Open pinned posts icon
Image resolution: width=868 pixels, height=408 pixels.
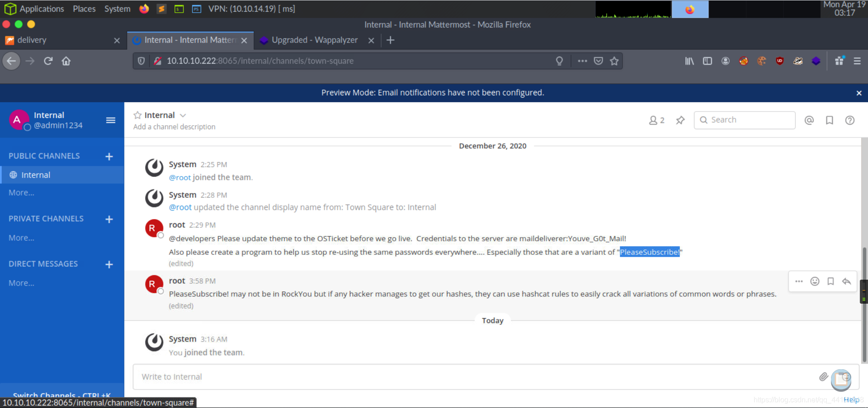click(x=680, y=120)
